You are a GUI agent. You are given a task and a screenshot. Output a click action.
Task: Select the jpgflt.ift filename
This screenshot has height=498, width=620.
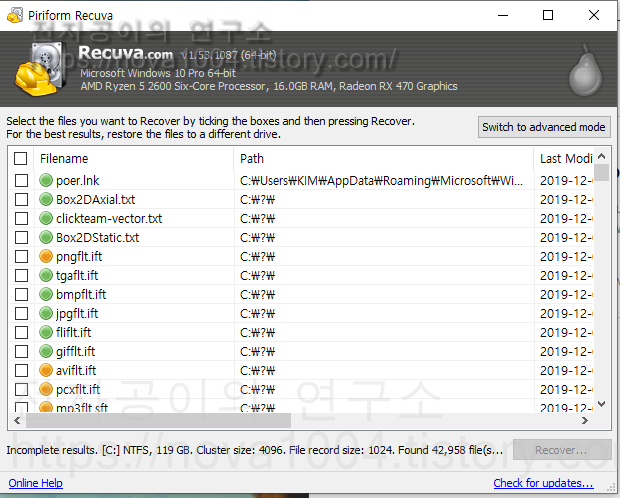pyautogui.click(x=77, y=314)
